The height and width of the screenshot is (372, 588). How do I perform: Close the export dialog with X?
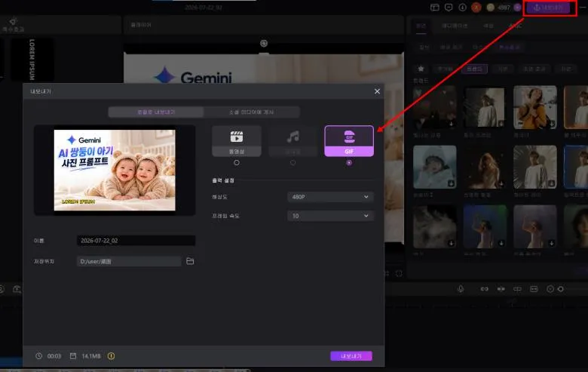point(377,91)
